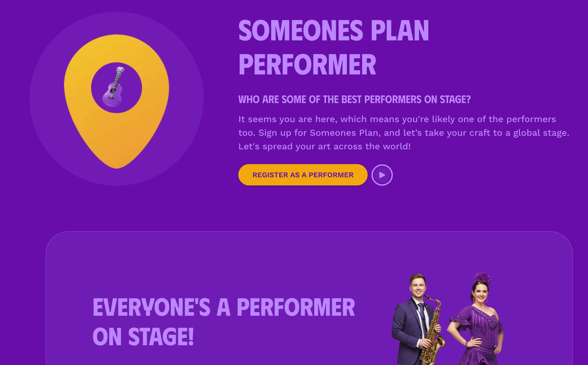The image size is (588, 365).
Task: Click "Let's spread your art across the world!"
Action: pos(324,147)
